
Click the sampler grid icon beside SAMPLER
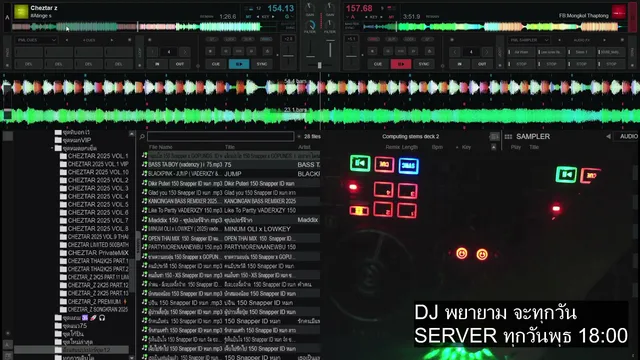click(508, 136)
